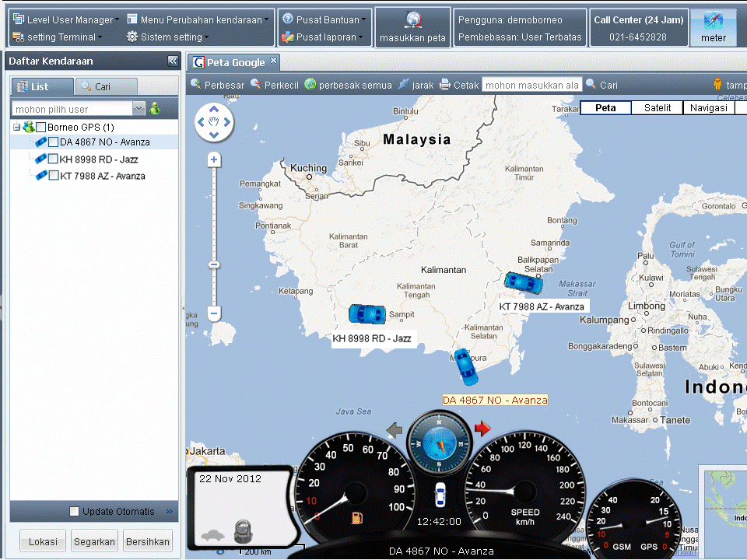Click the Cetak print tool
Viewport: 747px width, 560px height.
click(459, 85)
